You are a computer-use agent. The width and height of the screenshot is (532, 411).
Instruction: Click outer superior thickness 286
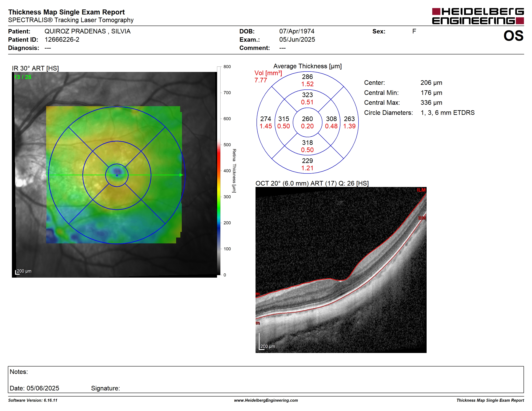point(307,77)
